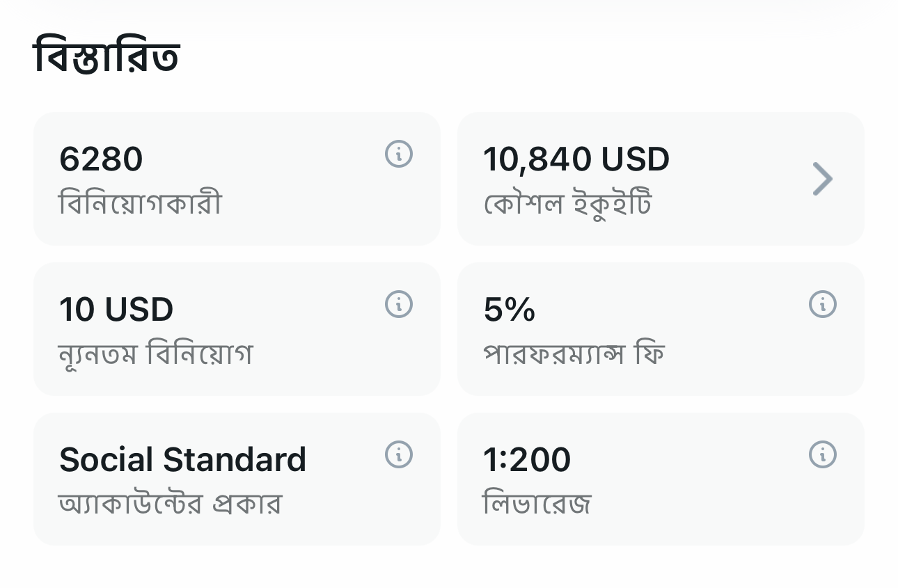Click the কৌশল ইকুইটি label

tap(567, 205)
